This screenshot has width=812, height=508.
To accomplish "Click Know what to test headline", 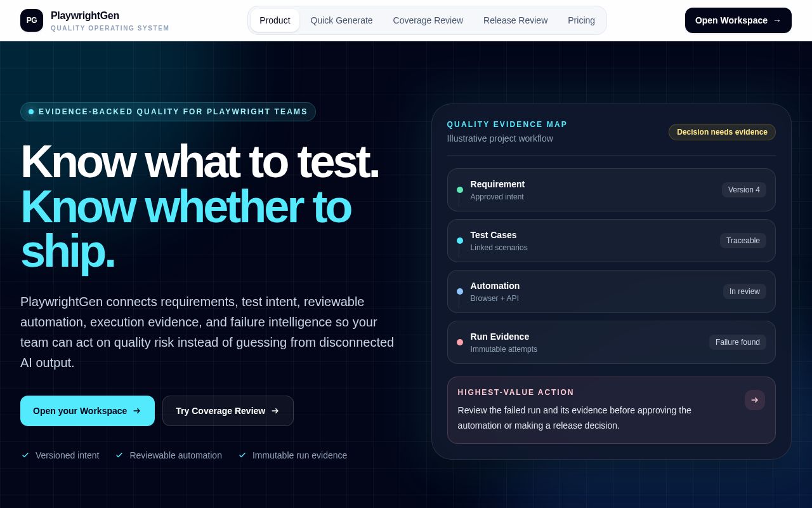I will pyautogui.click(x=199, y=161).
